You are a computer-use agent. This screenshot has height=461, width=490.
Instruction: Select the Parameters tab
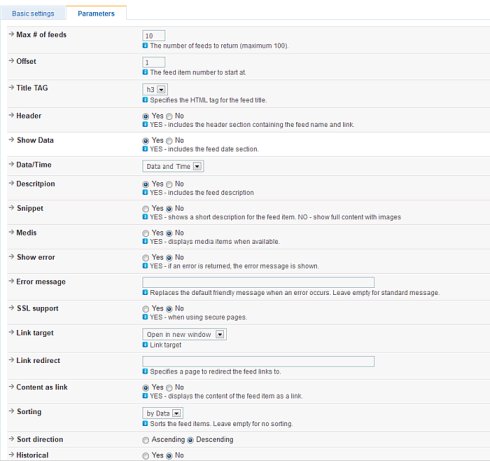(96, 13)
